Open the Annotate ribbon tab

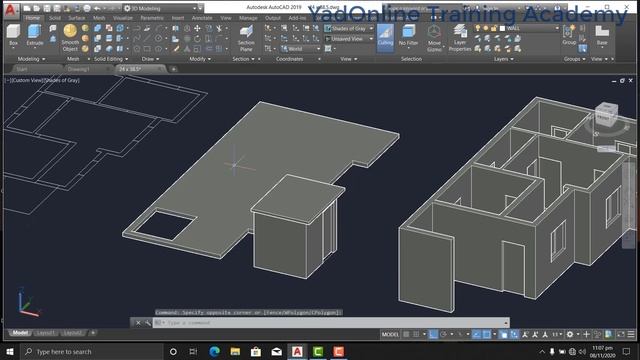202,18
